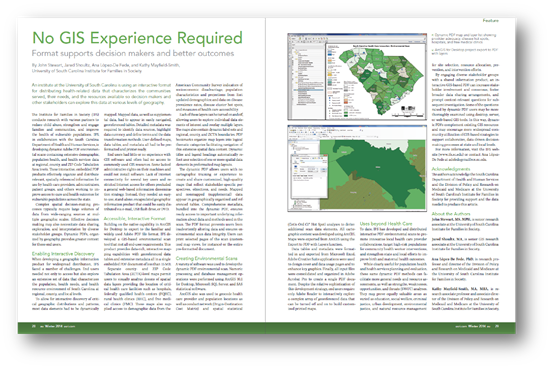Viewport: 550px width, 368px height.
Task: Click the "About the Authors" heading
Action: click(x=451, y=214)
